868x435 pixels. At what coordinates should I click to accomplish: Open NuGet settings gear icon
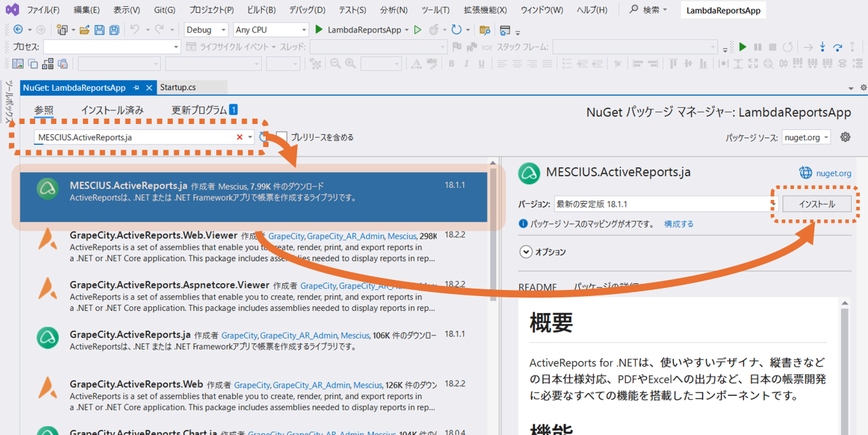point(845,137)
